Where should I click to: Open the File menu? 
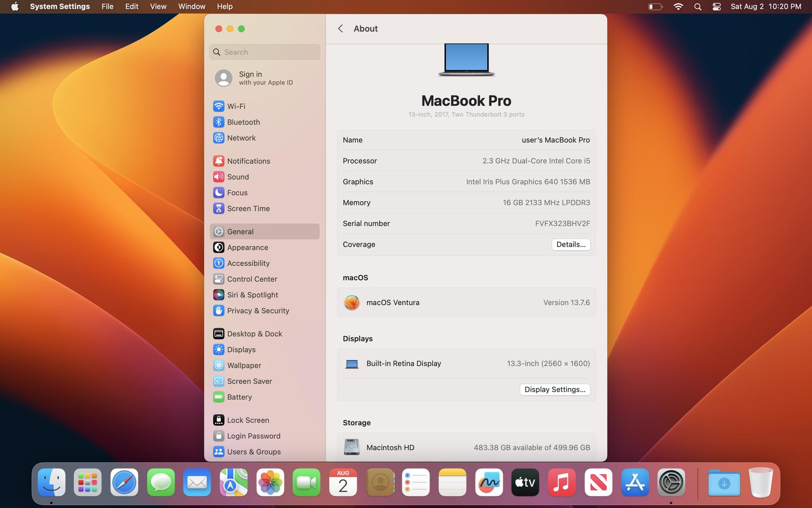tap(108, 7)
